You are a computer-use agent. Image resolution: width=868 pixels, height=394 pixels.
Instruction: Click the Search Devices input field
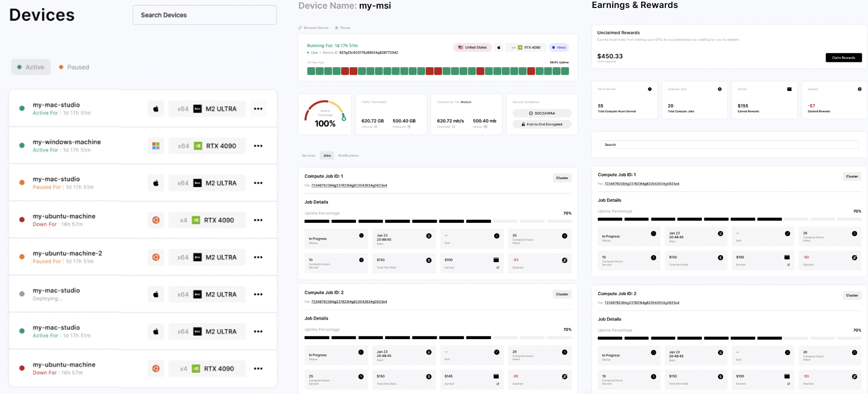(205, 15)
